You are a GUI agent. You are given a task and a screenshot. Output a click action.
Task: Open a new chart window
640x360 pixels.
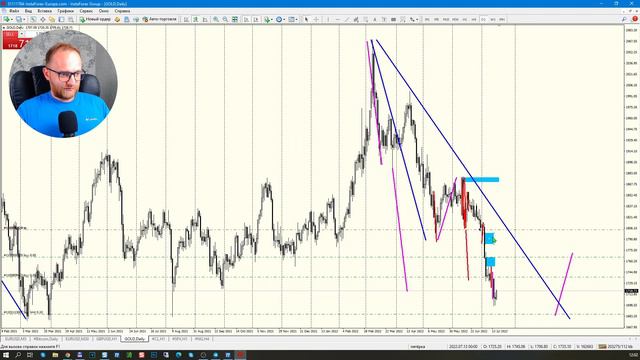6,19
